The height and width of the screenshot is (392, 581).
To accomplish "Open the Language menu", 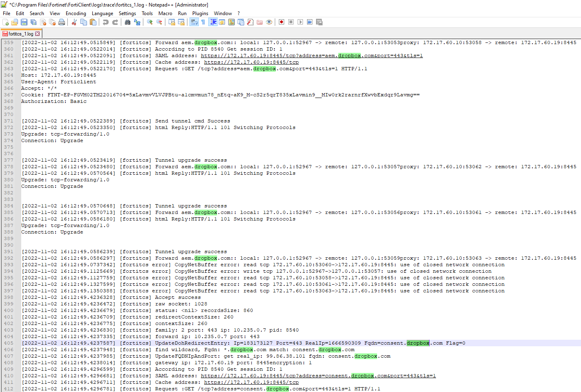I will pyautogui.click(x=102, y=13).
